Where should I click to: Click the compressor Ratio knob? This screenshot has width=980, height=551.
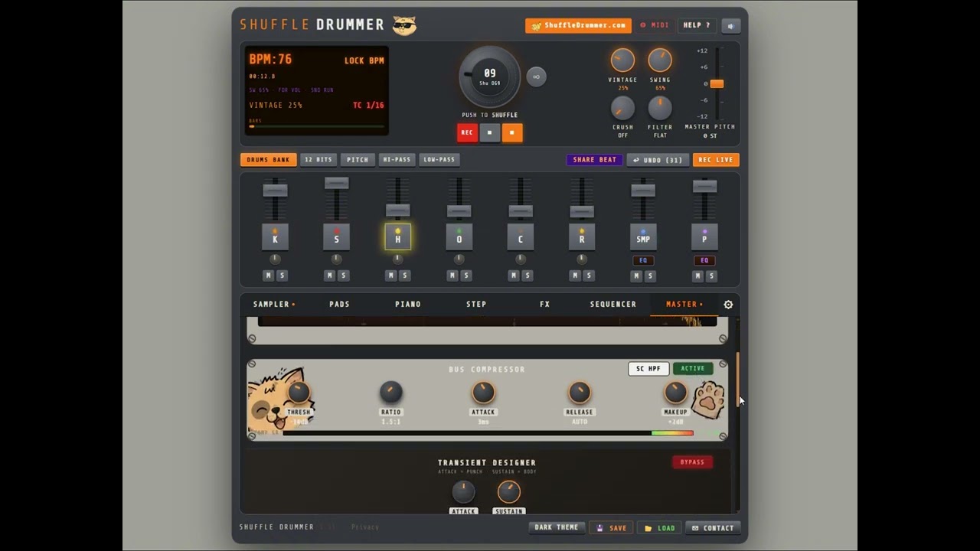[x=390, y=393]
